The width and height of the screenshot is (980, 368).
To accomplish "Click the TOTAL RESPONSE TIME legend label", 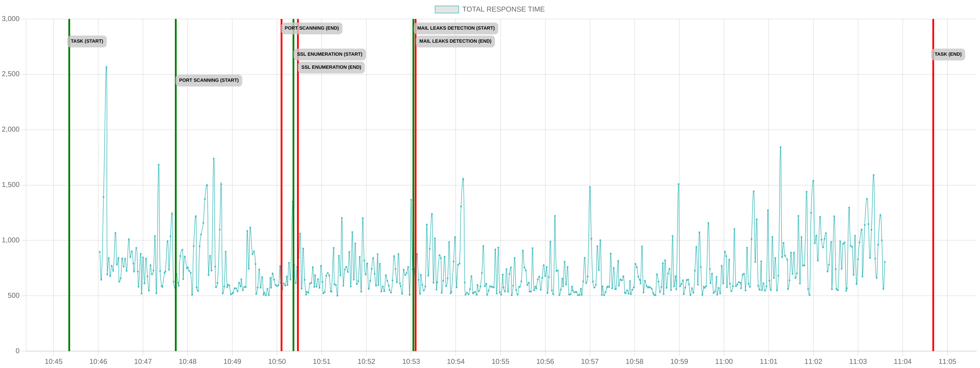I will 503,9.
